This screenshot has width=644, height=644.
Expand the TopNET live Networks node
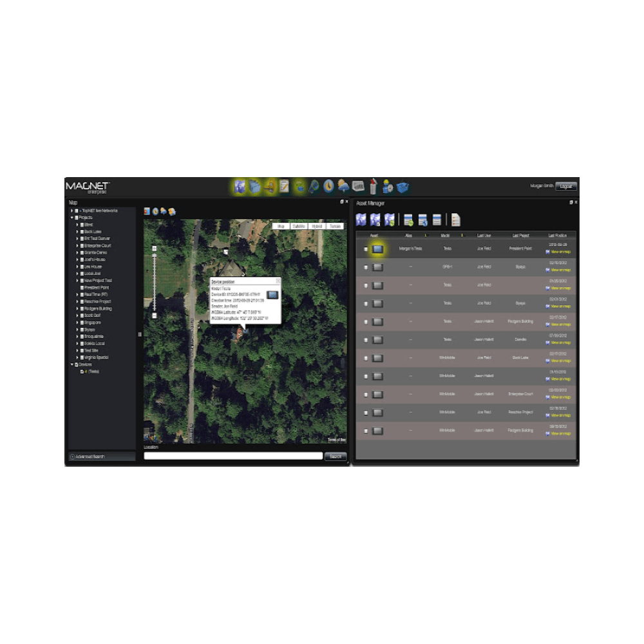[x=72, y=211]
